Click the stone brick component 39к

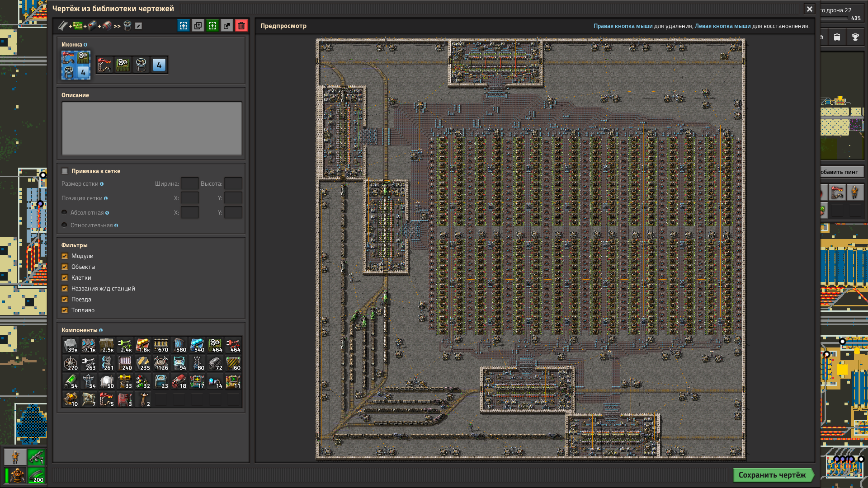point(71,345)
